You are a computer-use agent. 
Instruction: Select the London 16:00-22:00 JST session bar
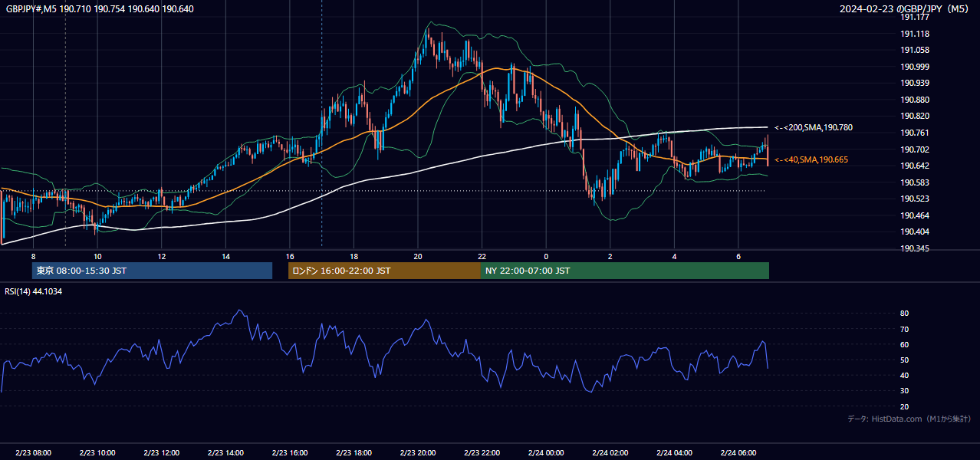coord(384,271)
